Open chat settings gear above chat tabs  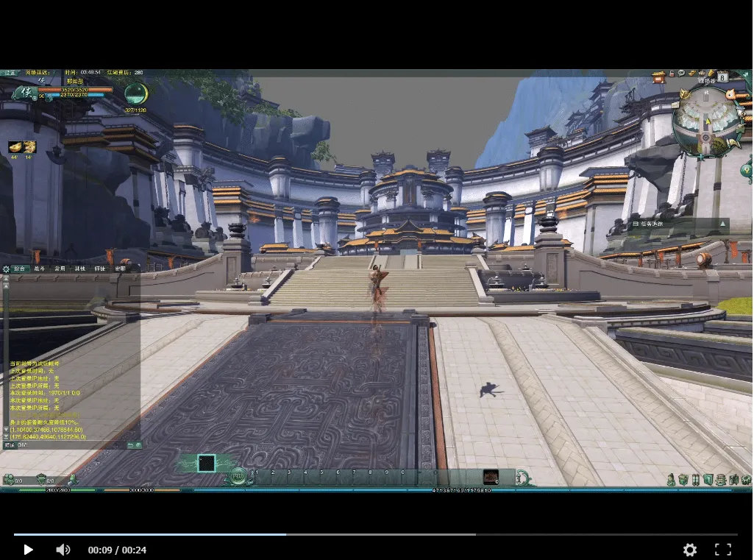click(6, 269)
